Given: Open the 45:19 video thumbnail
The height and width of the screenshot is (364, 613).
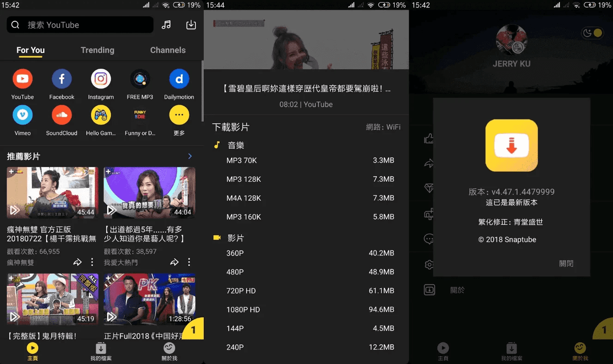Looking at the screenshot, I should click(53, 299).
